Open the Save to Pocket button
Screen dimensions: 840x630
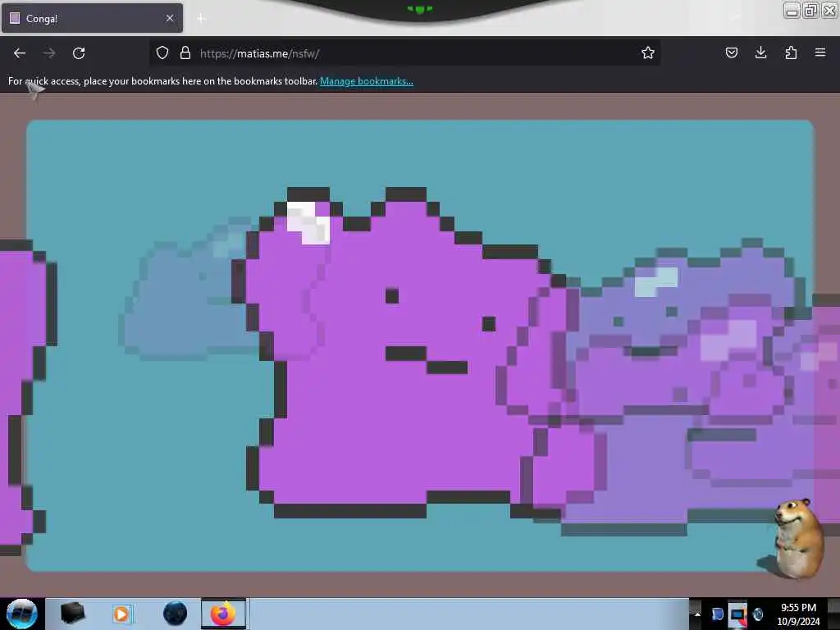731,52
